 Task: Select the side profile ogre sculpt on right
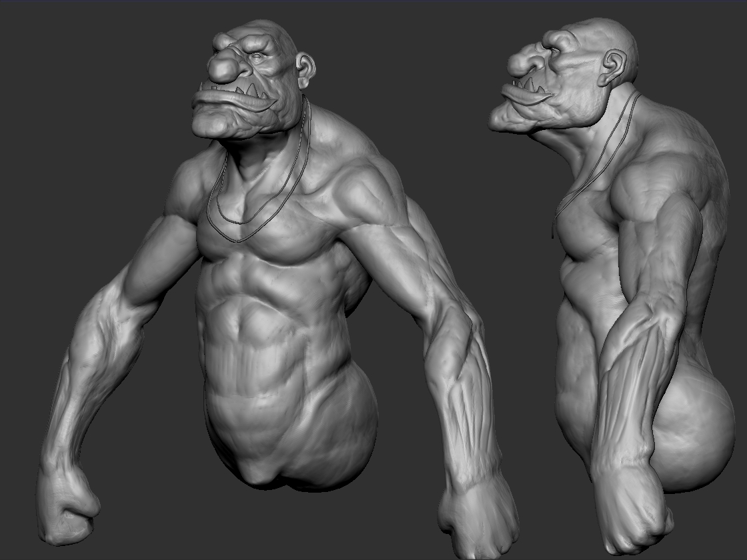[x=612, y=286]
